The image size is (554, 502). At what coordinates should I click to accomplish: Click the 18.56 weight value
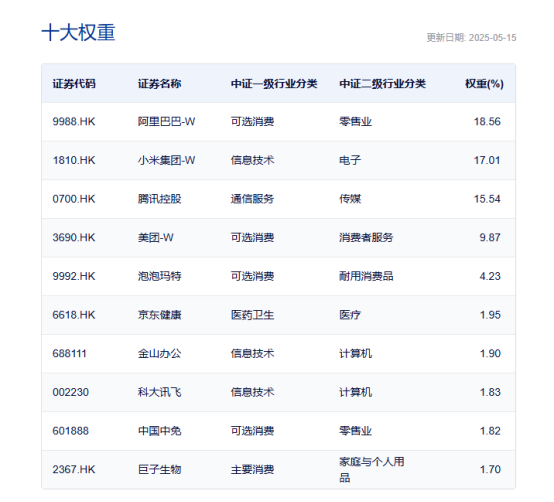pos(487,122)
